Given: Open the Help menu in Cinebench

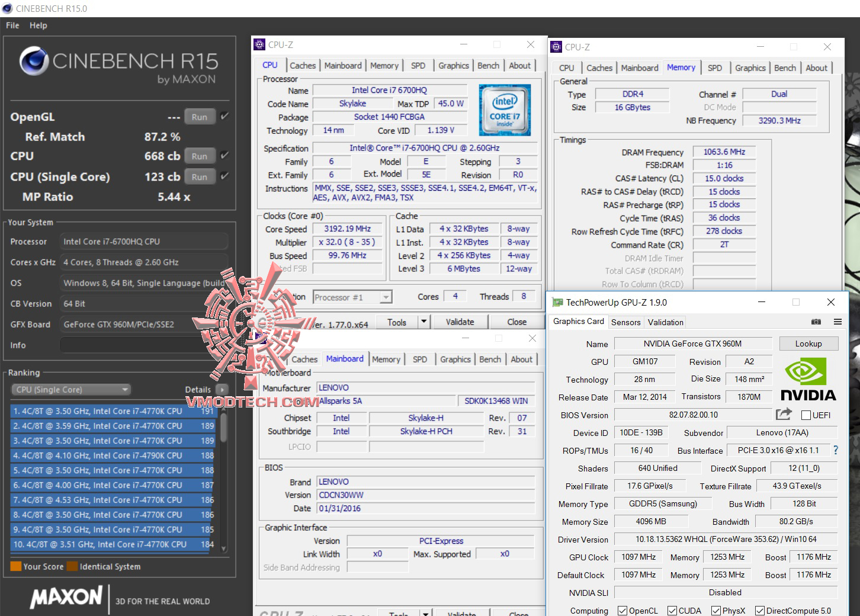Looking at the screenshot, I should click(38, 25).
